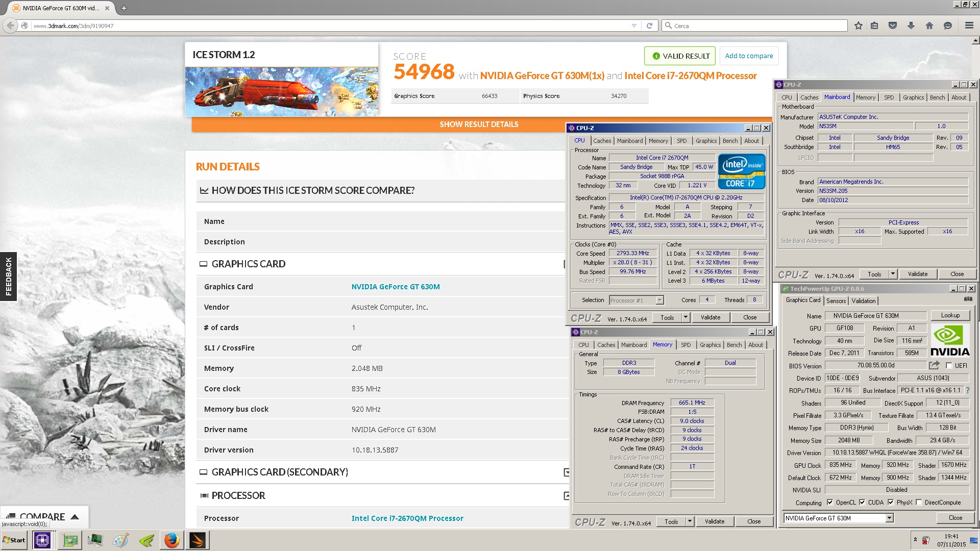Open Graphics tab in CPU-Z Memory window
This screenshot has height=551, width=980.
click(x=710, y=345)
